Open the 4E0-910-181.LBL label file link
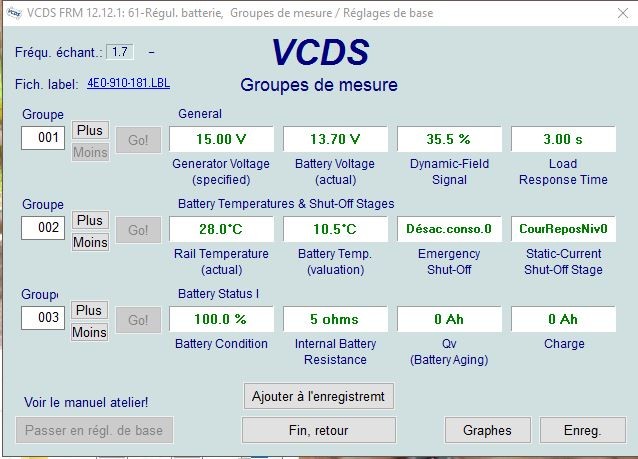This screenshot has width=638, height=459. click(128, 83)
